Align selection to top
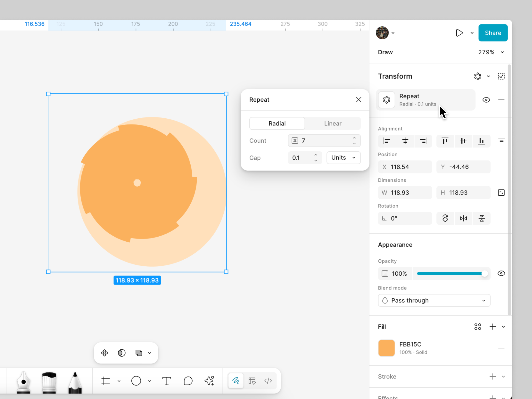This screenshot has height=399, width=532. coord(445,141)
